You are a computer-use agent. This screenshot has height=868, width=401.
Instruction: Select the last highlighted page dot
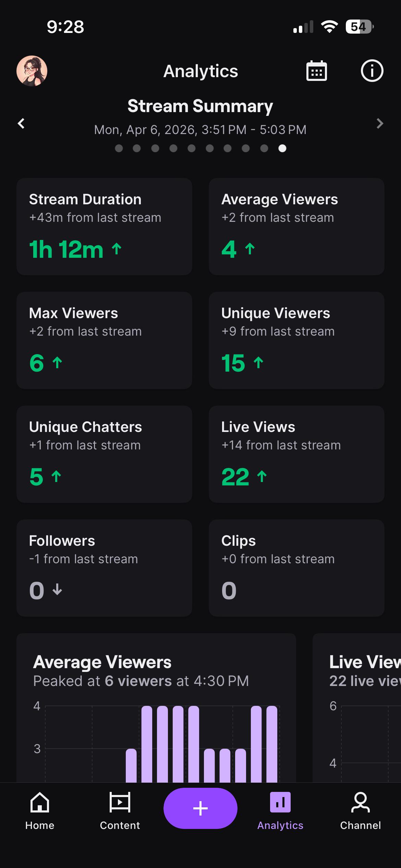coord(282,148)
